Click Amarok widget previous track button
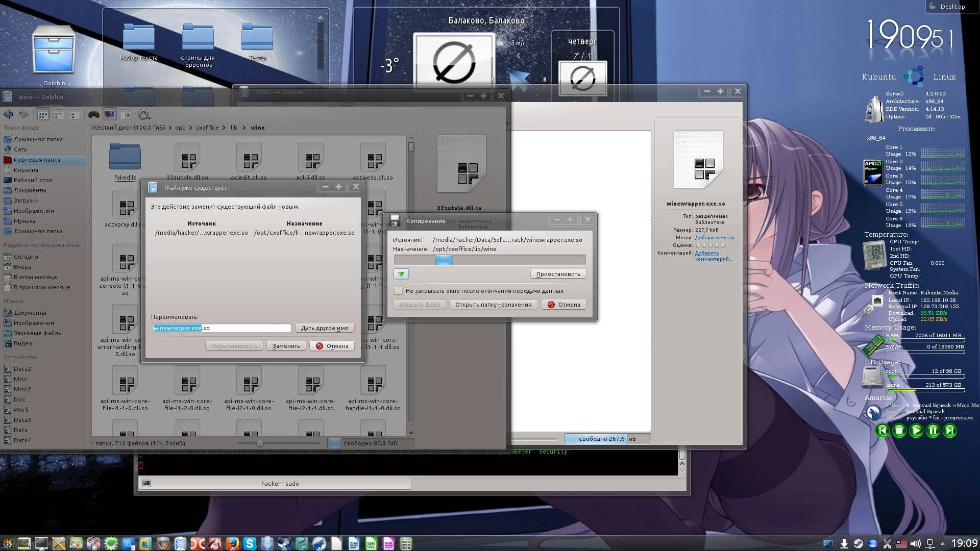This screenshot has width=980, height=551. pos(883,431)
